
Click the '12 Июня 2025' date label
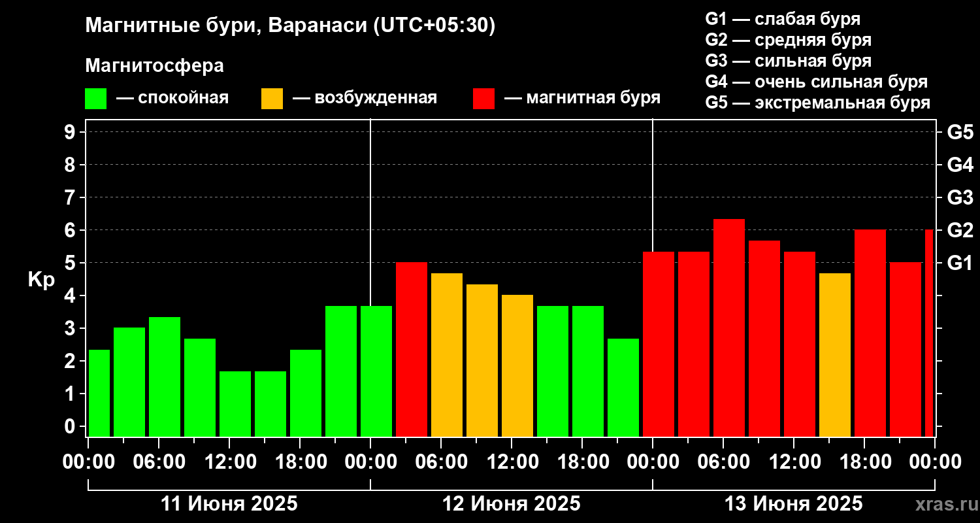tap(512, 504)
